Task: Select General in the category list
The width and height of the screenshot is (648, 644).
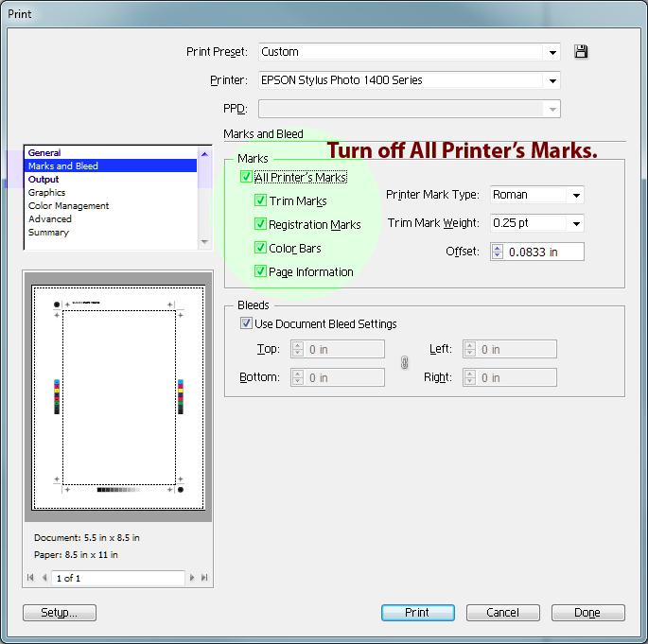Action: 111,153
